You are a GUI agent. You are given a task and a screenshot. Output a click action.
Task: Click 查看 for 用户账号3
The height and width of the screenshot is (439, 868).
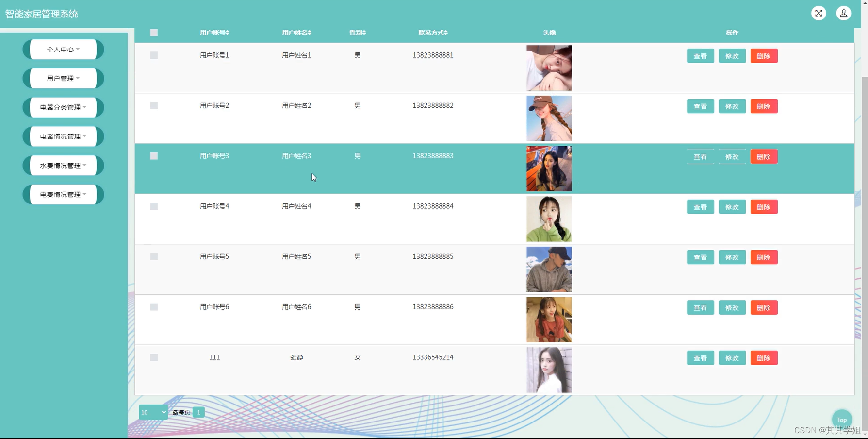click(x=700, y=156)
